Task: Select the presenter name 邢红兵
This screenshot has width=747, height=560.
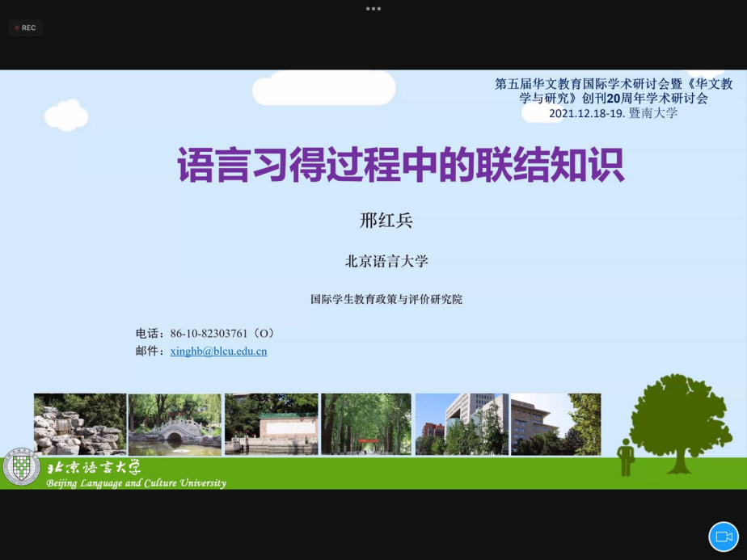Action: pos(386,221)
